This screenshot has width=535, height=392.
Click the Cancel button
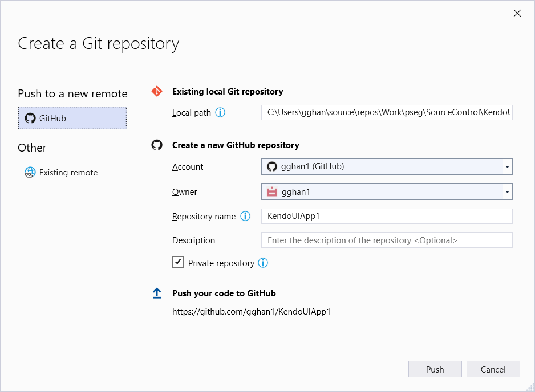click(x=493, y=369)
